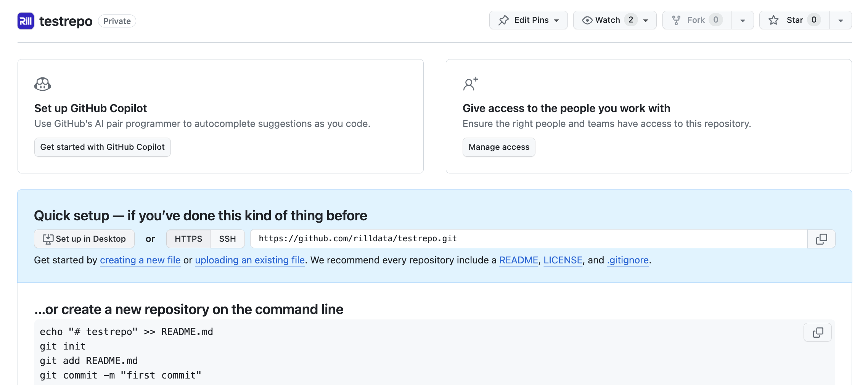Viewport: 868px width, 385px height.
Task: Click Get started with GitHub Copilot
Action: tap(102, 147)
